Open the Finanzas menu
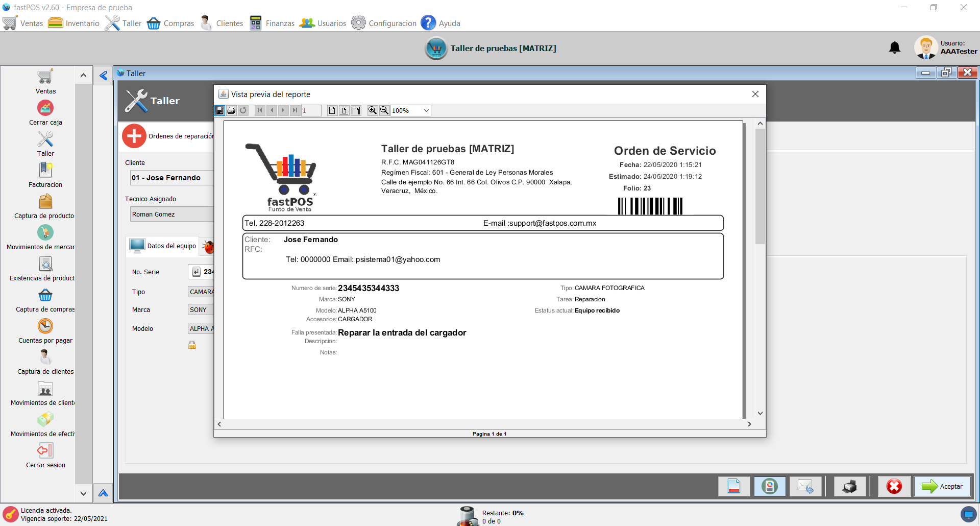The width and height of the screenshot is (980, 526). pos(272,23)
